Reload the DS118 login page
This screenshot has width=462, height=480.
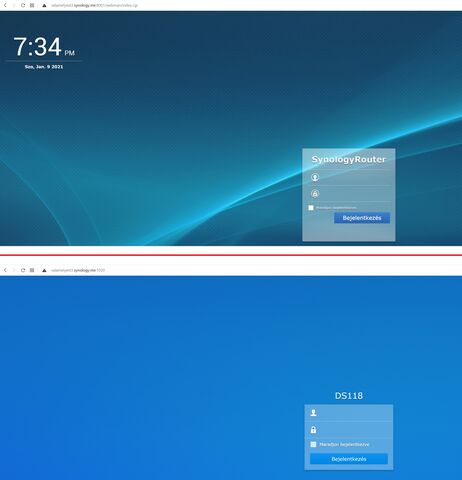[23, 270]
